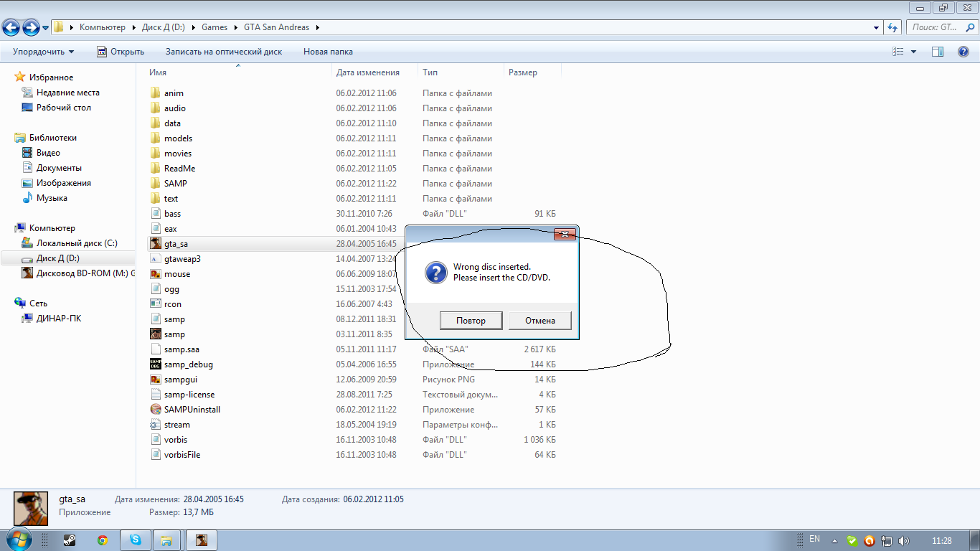Viewport: 980px width, 551px height.
Task: Click the refresh button beside address bar
Action: [x=892, y=27]
